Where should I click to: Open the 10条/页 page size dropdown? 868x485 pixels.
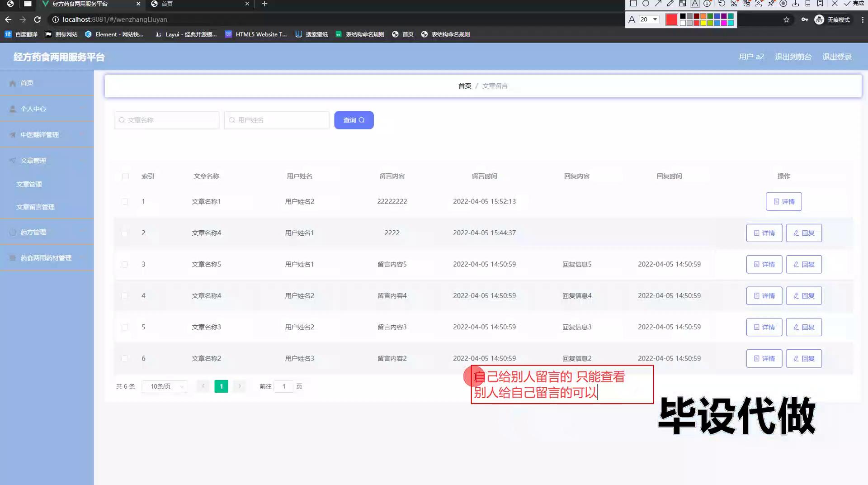point(165,386)
